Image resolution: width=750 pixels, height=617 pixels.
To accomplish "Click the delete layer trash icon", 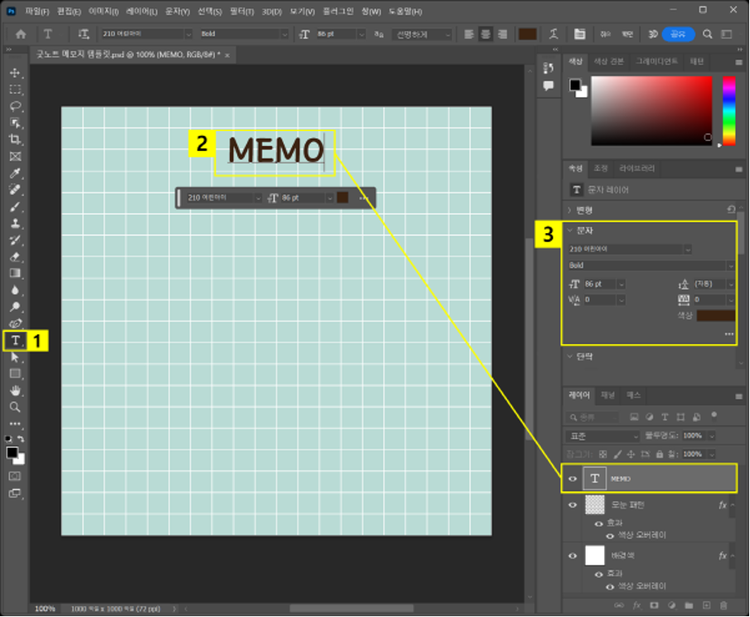I will [x=722, y=605].
